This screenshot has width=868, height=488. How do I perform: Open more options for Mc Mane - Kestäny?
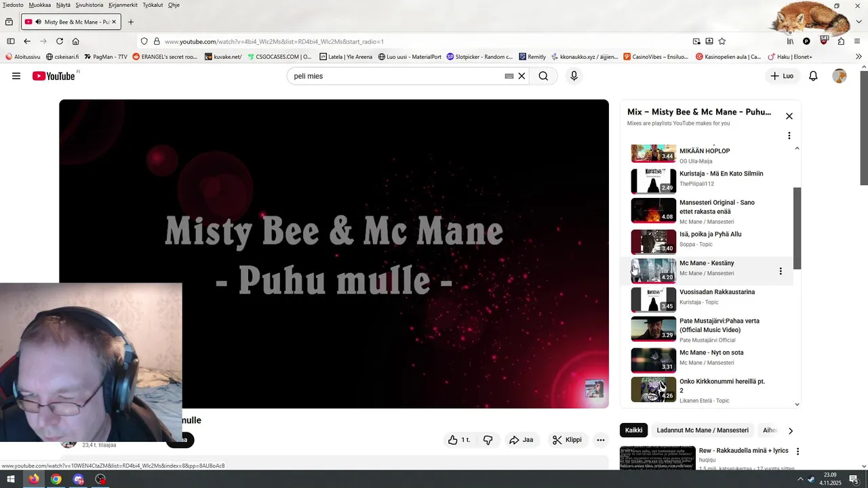coord(781,271)
